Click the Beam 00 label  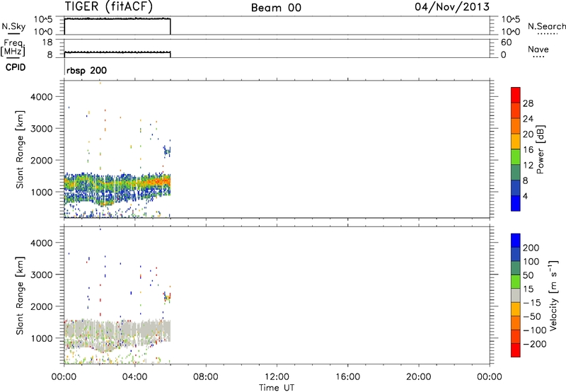click(276, 8)
